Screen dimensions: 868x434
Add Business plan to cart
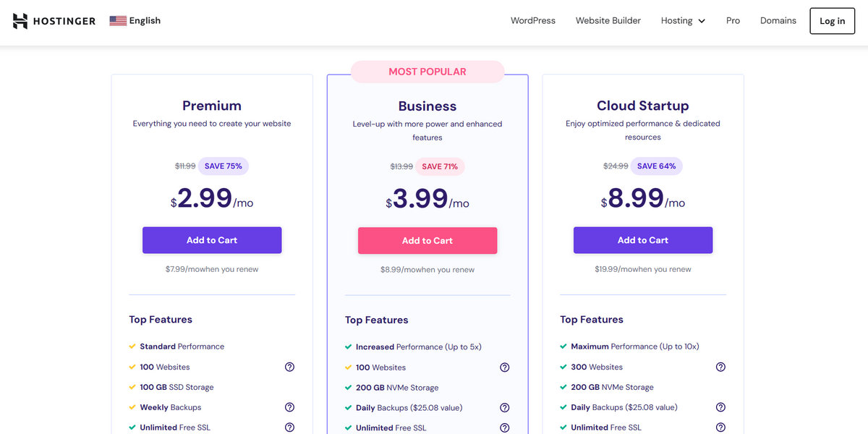click(x=427, y=241)
